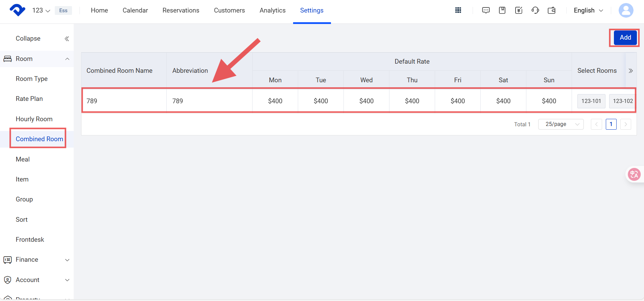The image size is (644, 301).
Task: Expand table columns with double-arrow
Action: (630, 71)
